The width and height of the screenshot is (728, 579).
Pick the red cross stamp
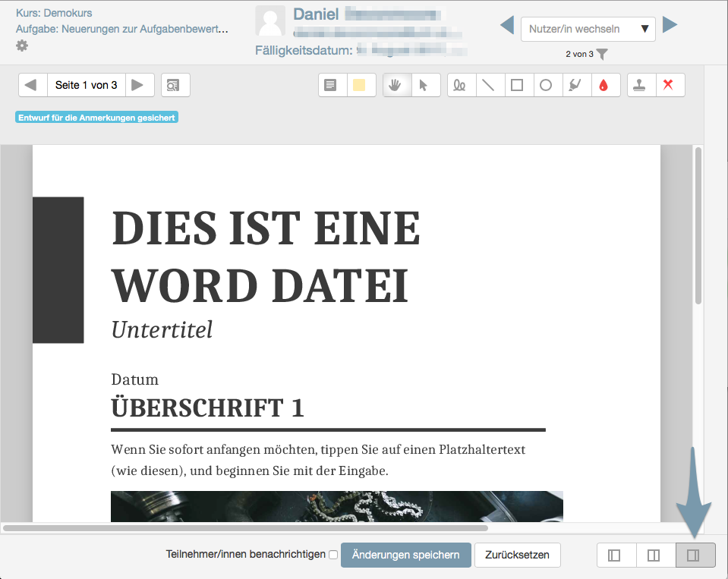point(669,85)
